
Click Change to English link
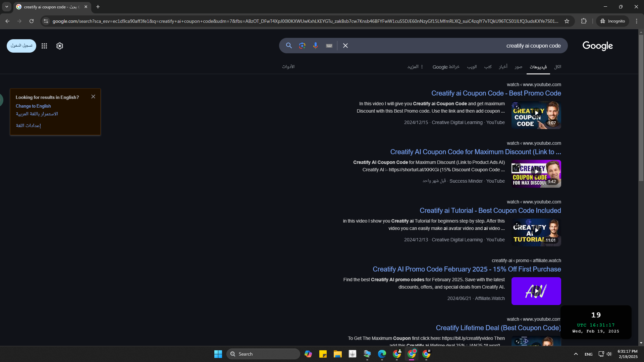tap(33, 106)
